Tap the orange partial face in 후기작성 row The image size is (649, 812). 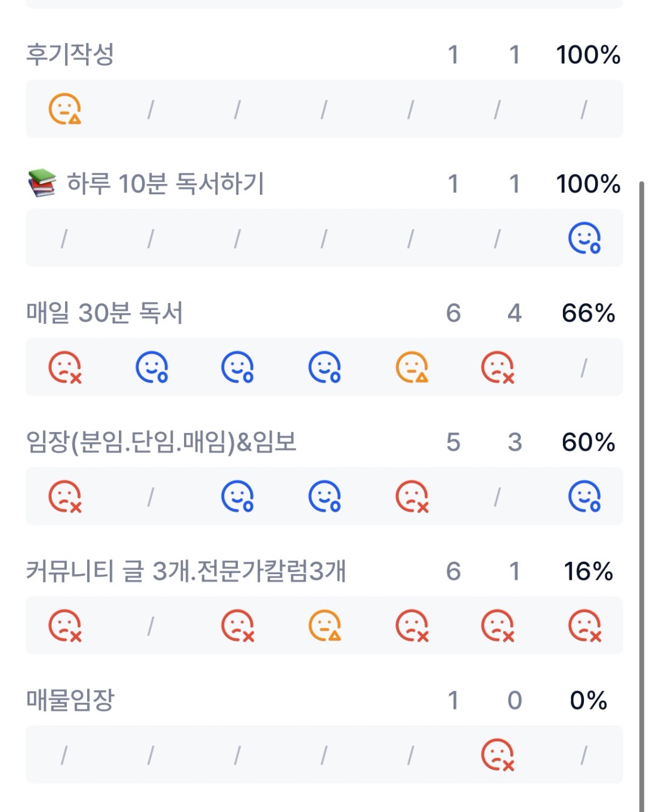65,109
